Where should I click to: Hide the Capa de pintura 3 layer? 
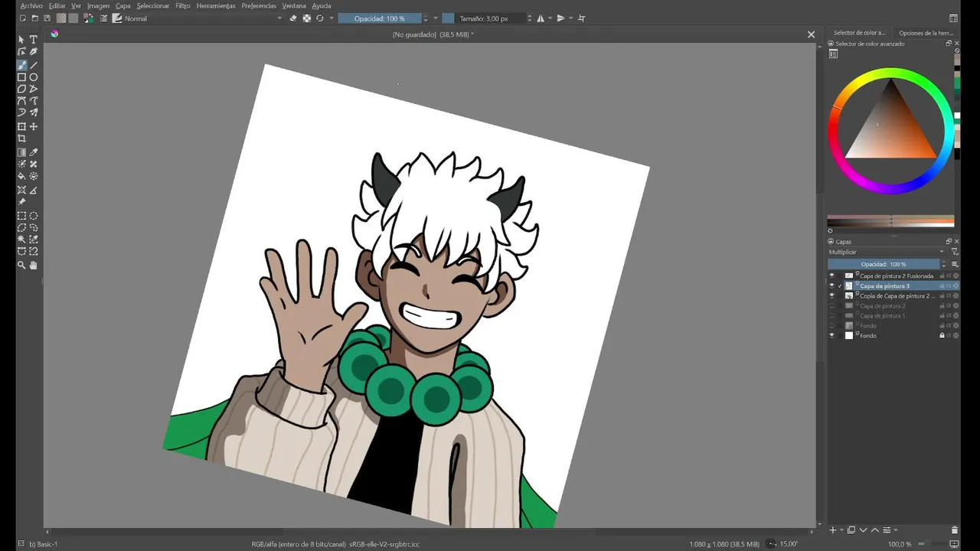832,285
